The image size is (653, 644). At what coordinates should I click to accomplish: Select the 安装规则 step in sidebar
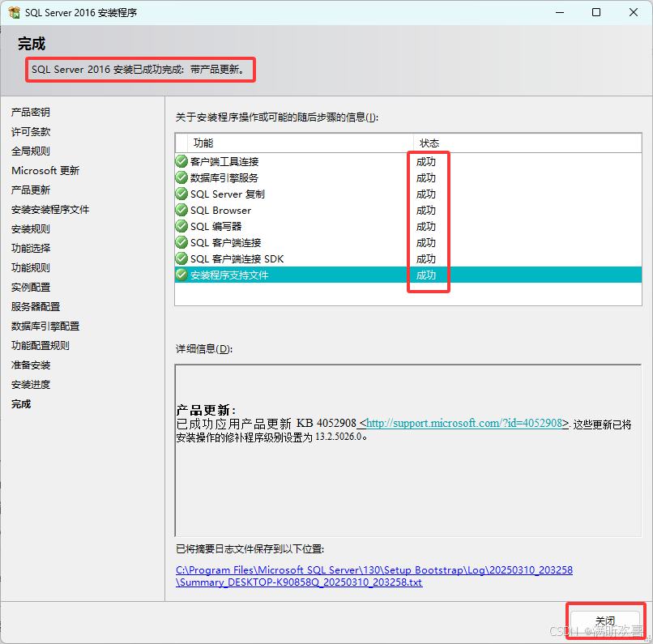[x=31, y=229]
